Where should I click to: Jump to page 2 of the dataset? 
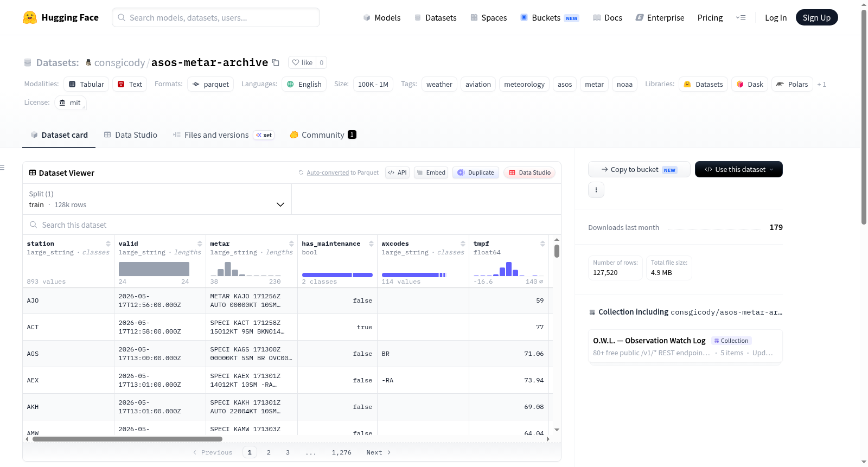269,452
